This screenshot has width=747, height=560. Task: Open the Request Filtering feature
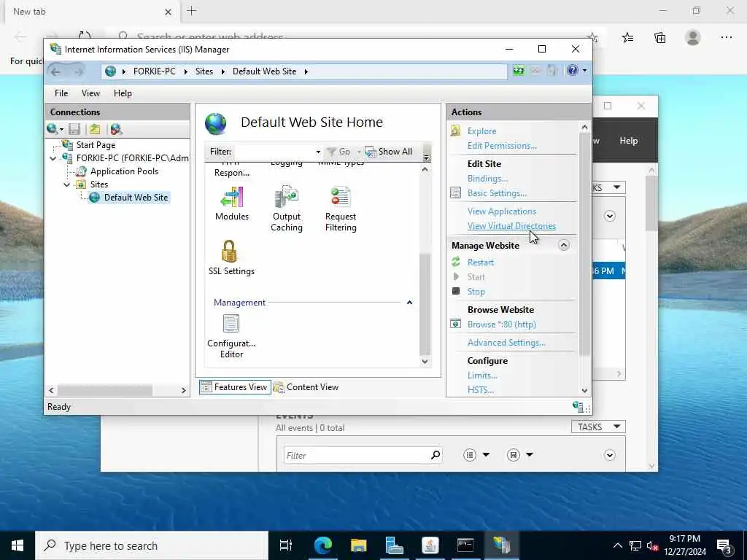tap(341, 197)
